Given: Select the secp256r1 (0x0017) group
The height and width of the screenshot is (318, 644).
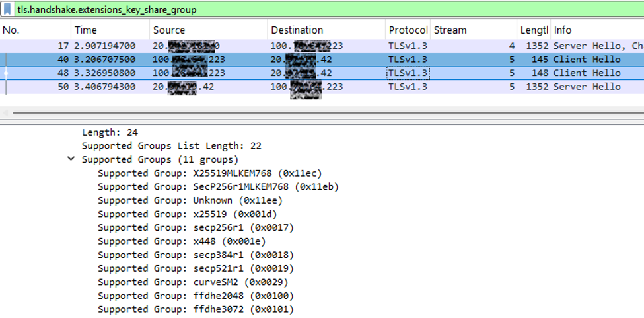Looking at the screenshot, I should tap(196, 227).
